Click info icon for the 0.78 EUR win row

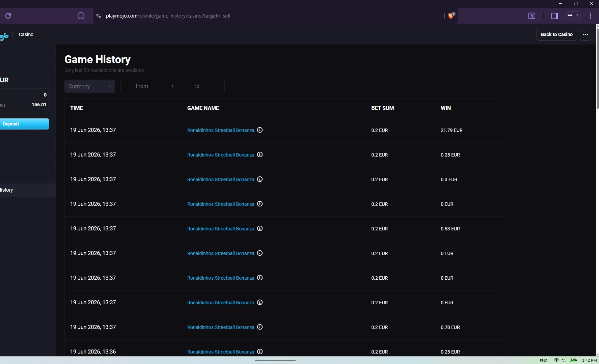pyautogui.click(x=260, y=327)
